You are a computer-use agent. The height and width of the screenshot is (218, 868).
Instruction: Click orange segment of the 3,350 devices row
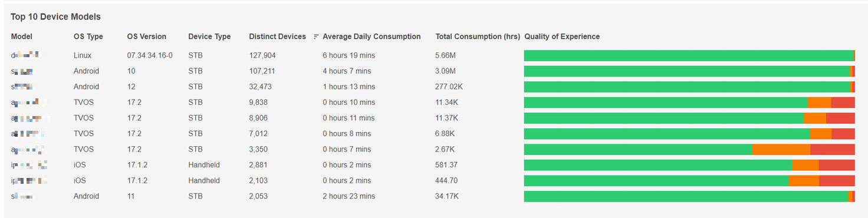[x=781, y=150]
